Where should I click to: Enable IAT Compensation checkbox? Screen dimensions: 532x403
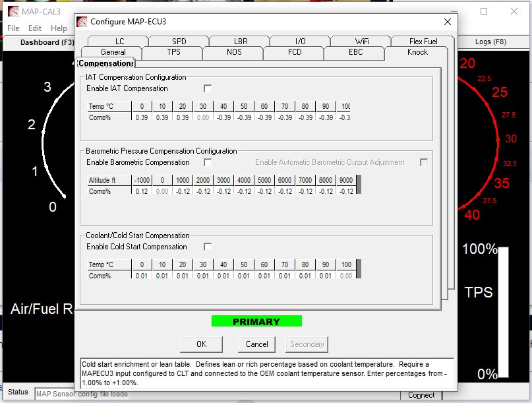point(208,88)
